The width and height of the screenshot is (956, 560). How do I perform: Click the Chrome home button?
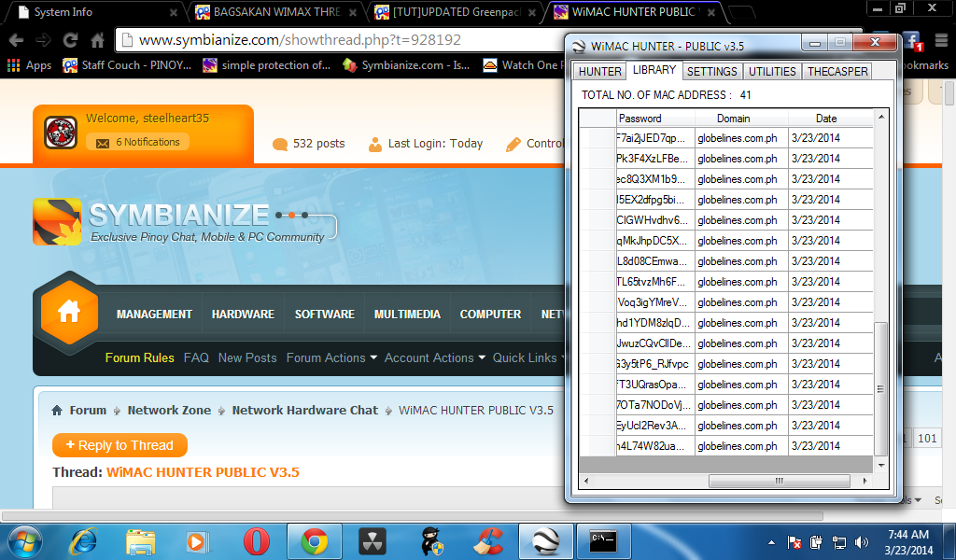(97, 40)
